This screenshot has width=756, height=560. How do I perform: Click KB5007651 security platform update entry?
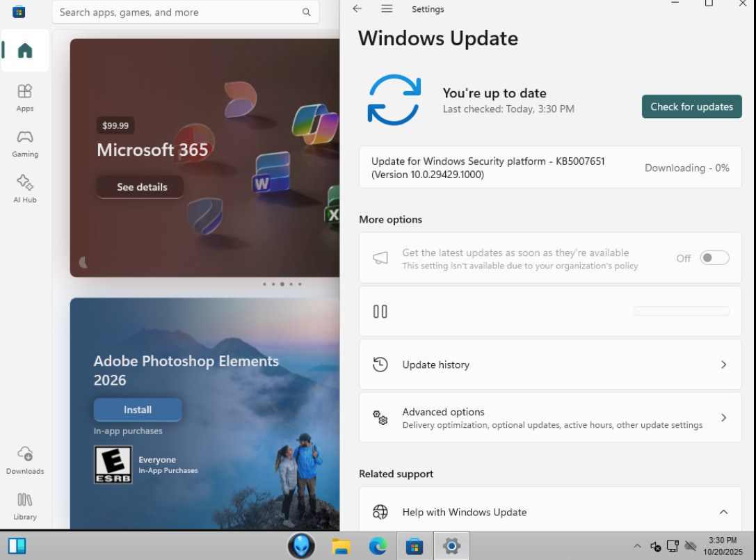pyautogui.click(x=550, y=168)
